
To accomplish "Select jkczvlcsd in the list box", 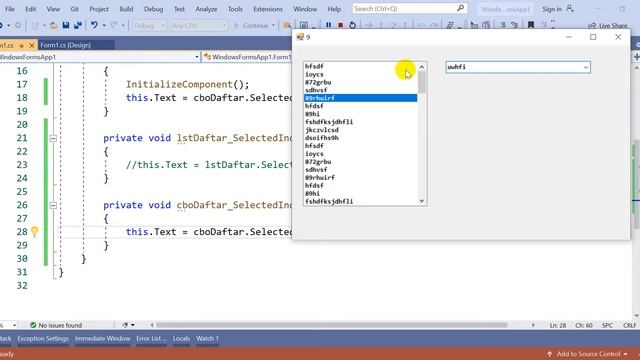I will coord(360,130).
